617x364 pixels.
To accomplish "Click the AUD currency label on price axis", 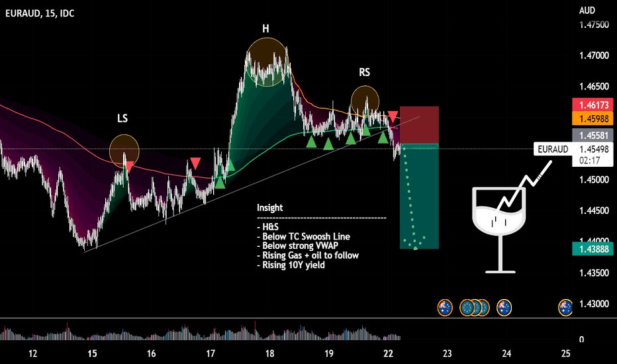I will click(587, 10).
